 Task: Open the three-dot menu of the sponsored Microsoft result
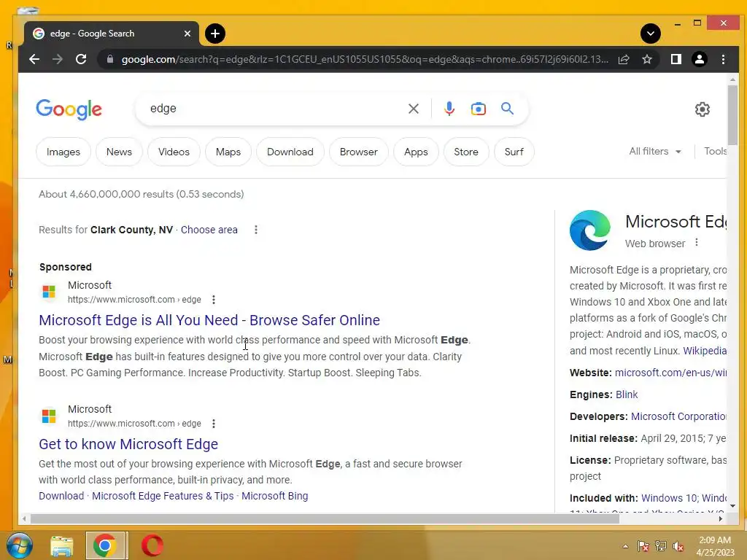tap(214, 300)
